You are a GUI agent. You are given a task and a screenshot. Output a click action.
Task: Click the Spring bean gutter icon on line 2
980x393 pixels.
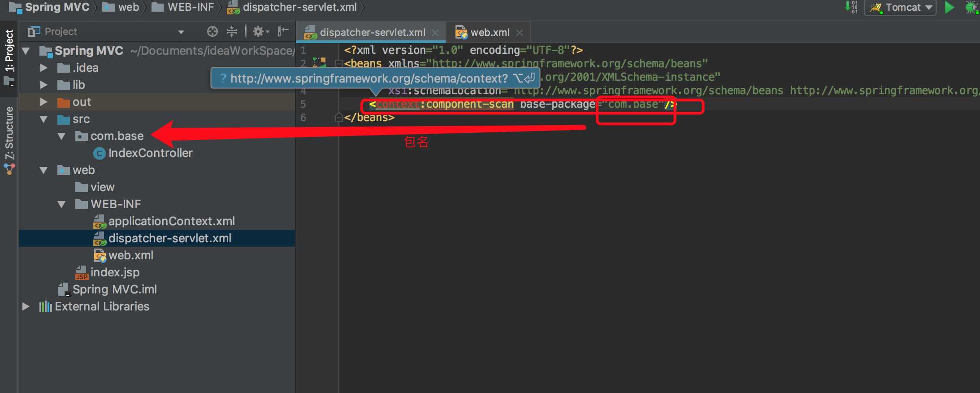[319, 62]
